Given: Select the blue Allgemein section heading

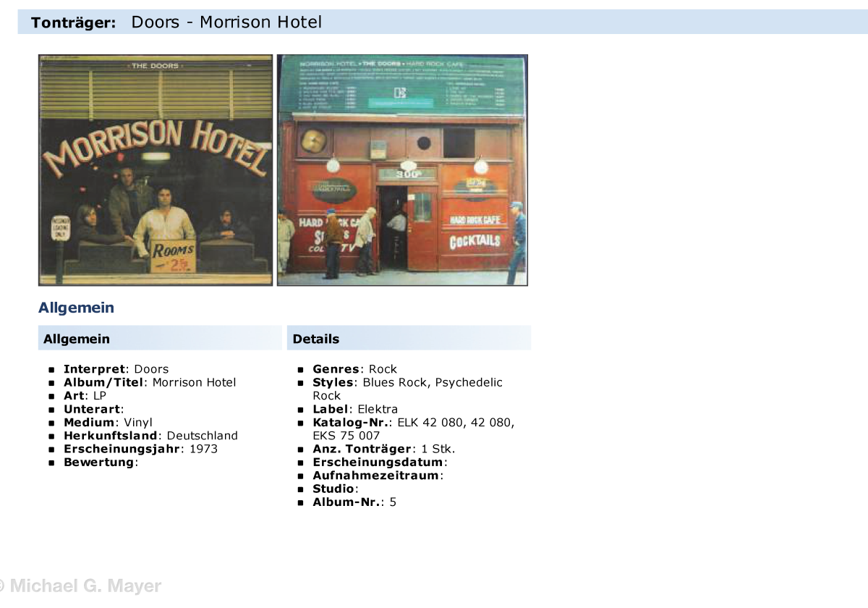Looking at the screenshot, I should coord(76,308).
